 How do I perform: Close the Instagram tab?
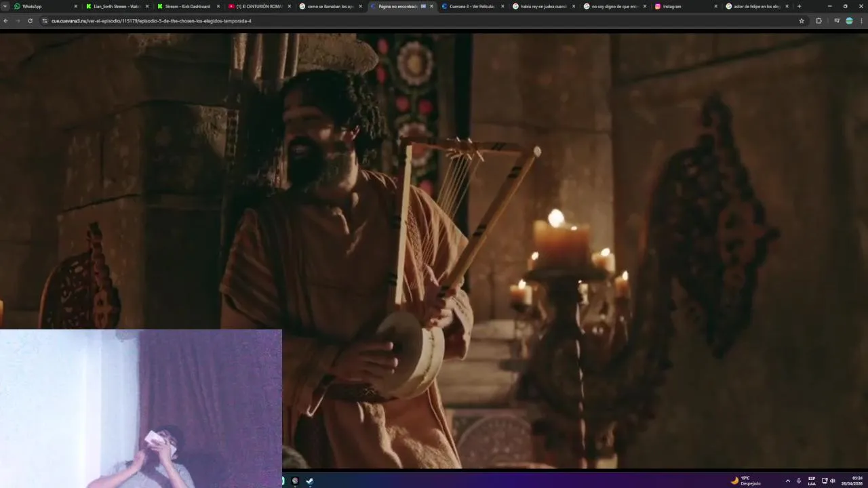point(716,6)
